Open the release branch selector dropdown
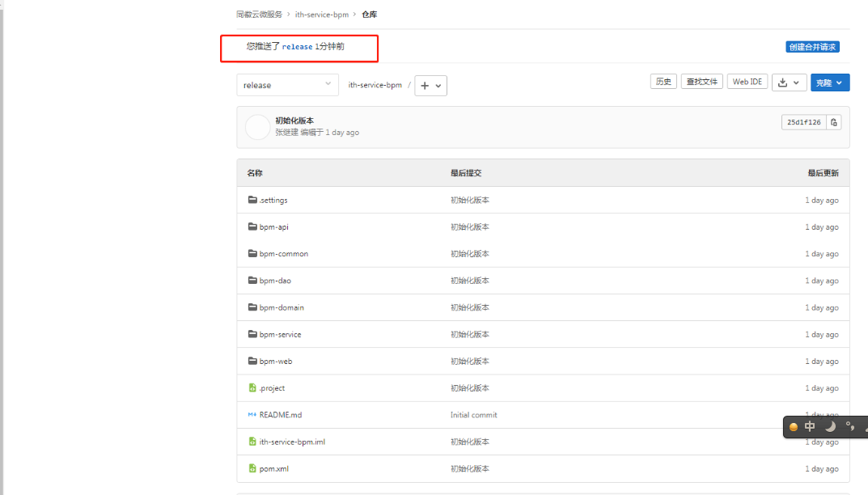Screen dimensions: 868x495 coord(287,85)
